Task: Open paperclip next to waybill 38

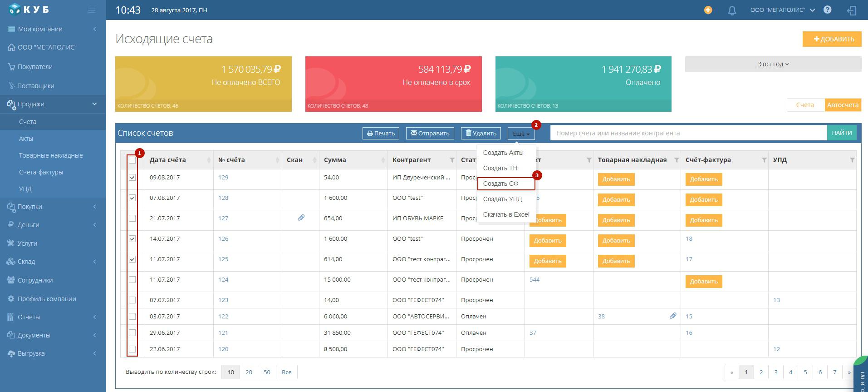Action: coord(673,316)
